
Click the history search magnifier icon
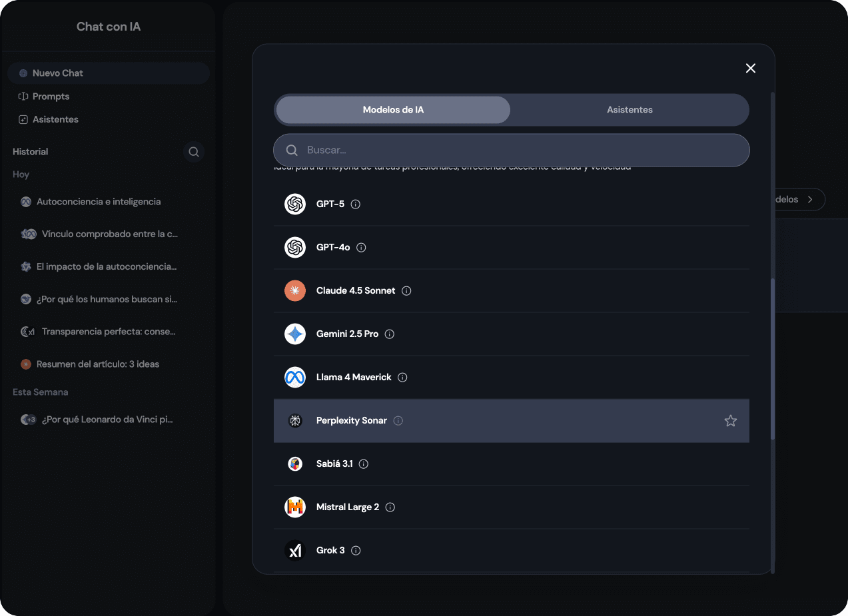click(194, 152)
